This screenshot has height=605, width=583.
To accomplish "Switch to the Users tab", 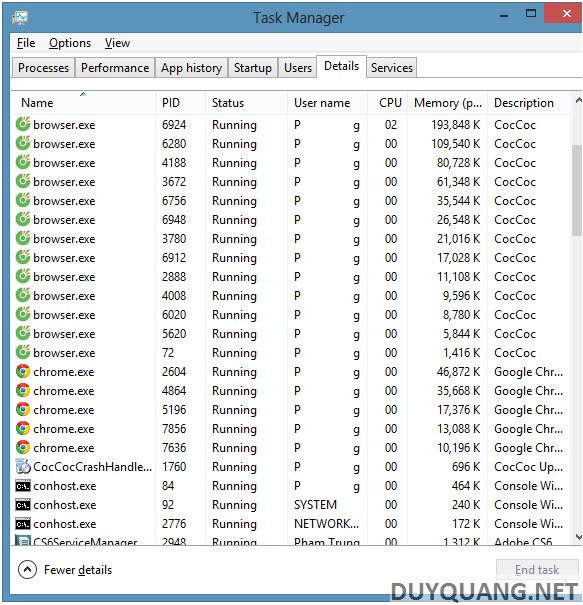I will pos(298,68).
